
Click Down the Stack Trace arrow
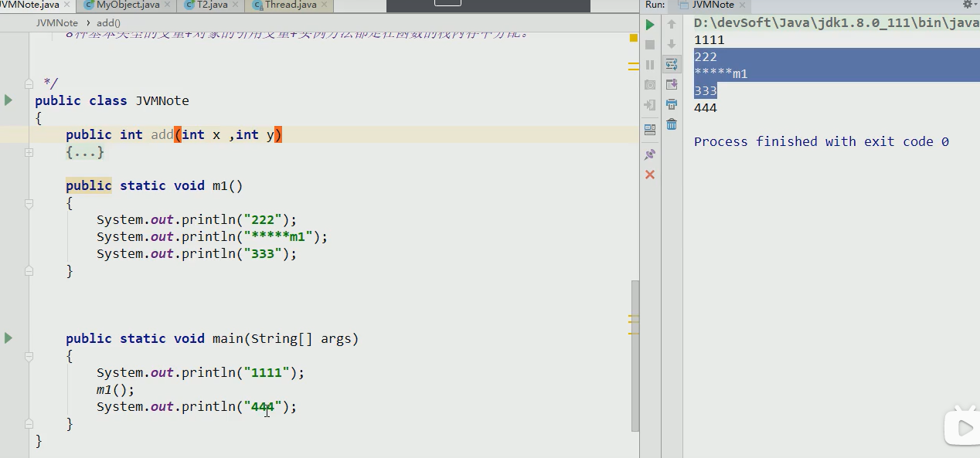click(672, 45)
